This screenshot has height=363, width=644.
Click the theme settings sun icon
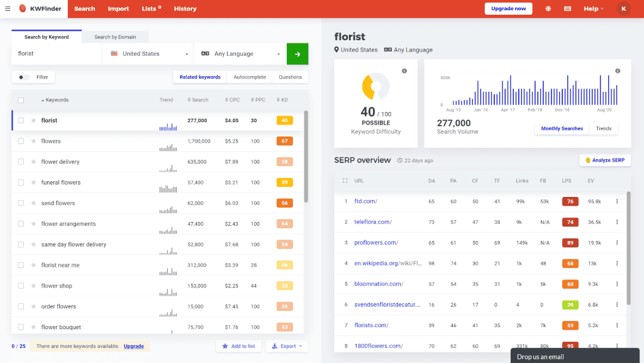tap(548, 9)
